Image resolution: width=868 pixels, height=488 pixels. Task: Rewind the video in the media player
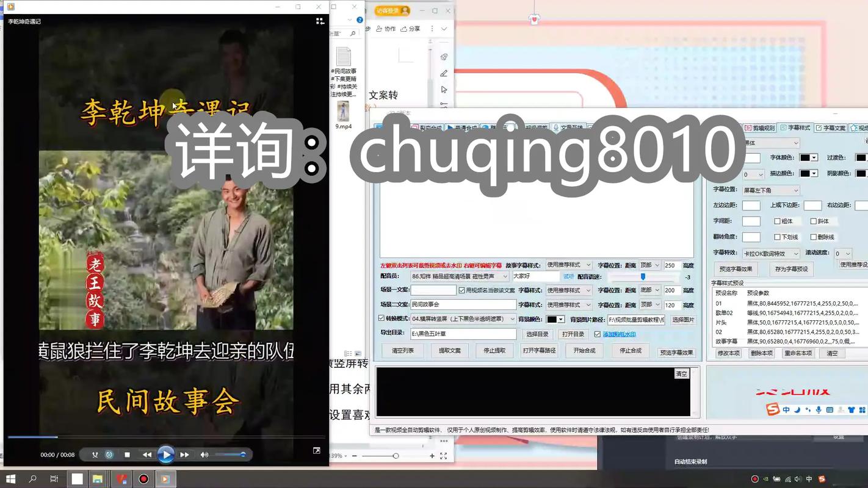147,454
